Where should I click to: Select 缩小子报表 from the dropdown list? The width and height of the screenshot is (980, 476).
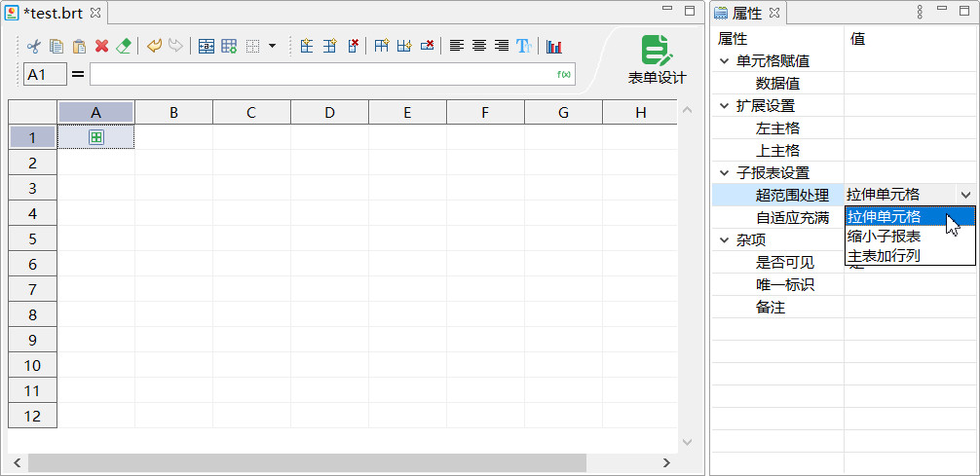pos(885,237)
